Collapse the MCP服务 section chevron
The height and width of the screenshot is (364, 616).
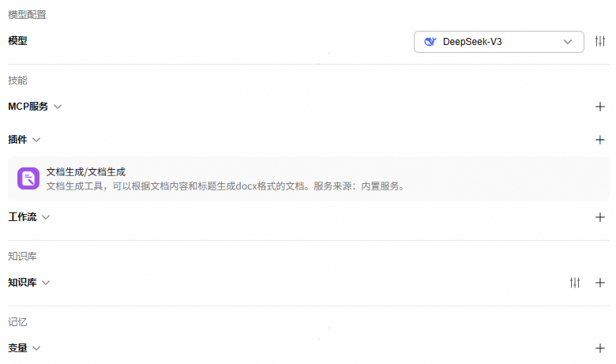click(x=58, y=107)
